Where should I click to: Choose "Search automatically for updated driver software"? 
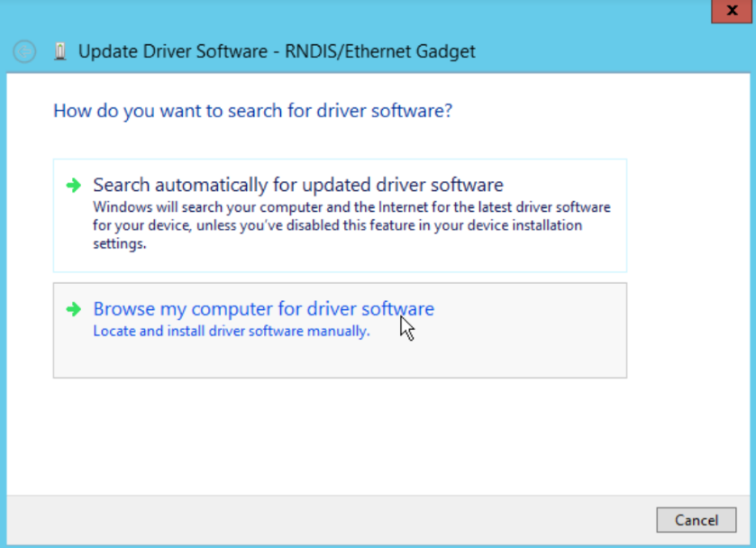pyautogui.click(x=297, y=186)
